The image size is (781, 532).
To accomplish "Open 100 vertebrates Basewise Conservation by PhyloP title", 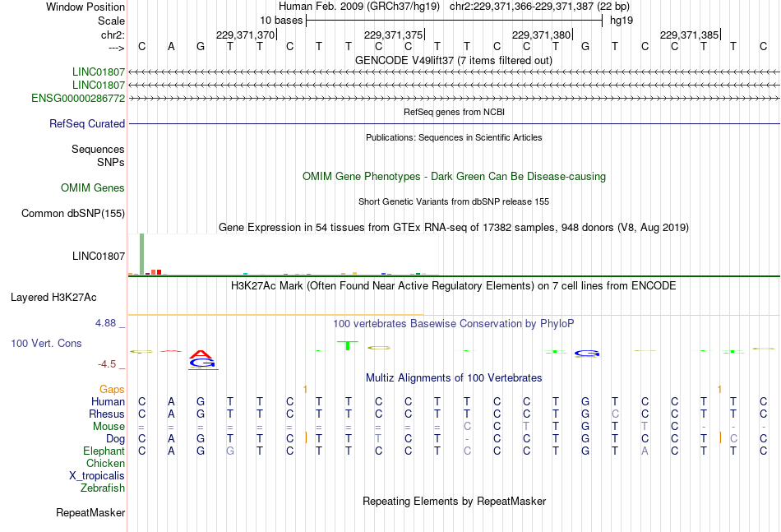I will [x=454, y=324].
